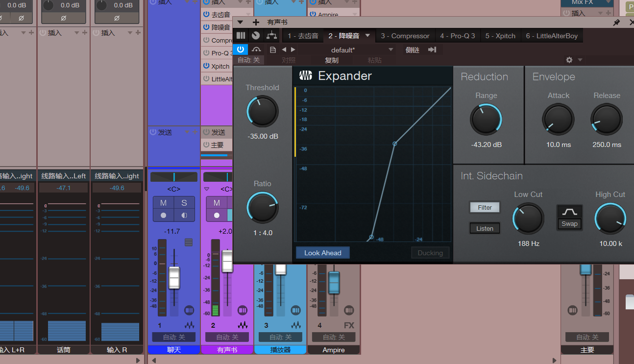Image resolution: width=634 pixels, height=364 pixels.
Task: Open channel mode icon on 播放器 channel
Action: pyautogui.click(x=295, y=310)
